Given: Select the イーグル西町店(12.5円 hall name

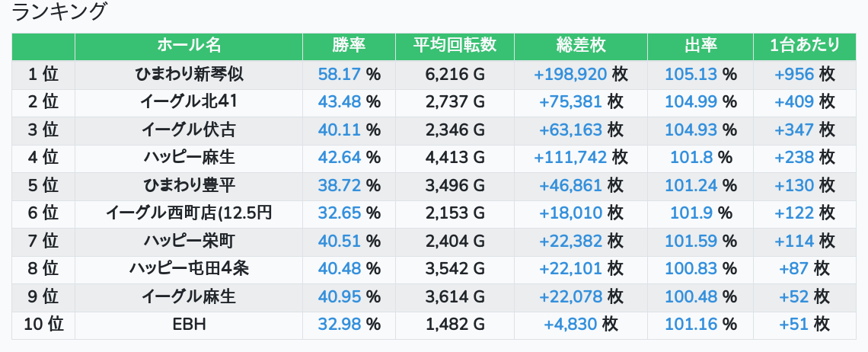Looking at the screenshot, I should point(189,213).
